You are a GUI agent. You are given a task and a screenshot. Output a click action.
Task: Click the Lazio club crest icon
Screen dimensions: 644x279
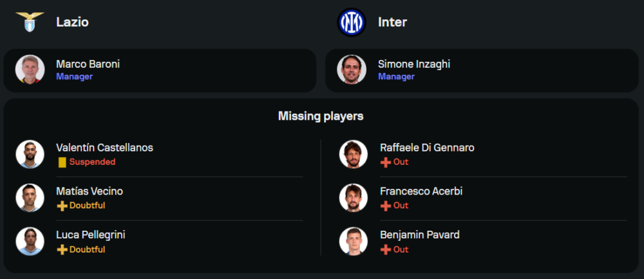tap(30, 22)
